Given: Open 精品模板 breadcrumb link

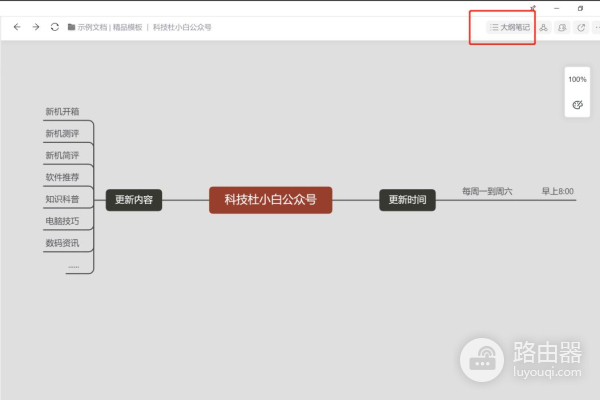Looking at the screenshot, I should (x=127, y=27).
